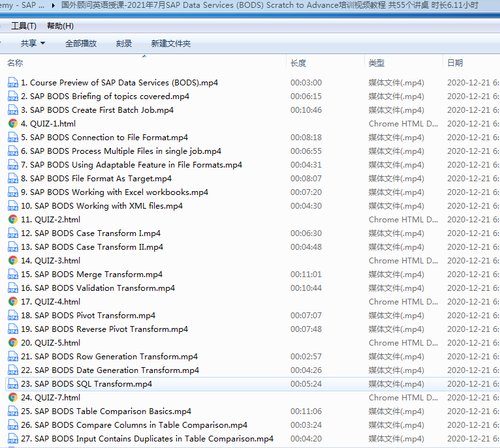Viewport: 500px width, 448px height.
Task: Click MP4 icon of Working with XML files
Action: coord(13,206)
